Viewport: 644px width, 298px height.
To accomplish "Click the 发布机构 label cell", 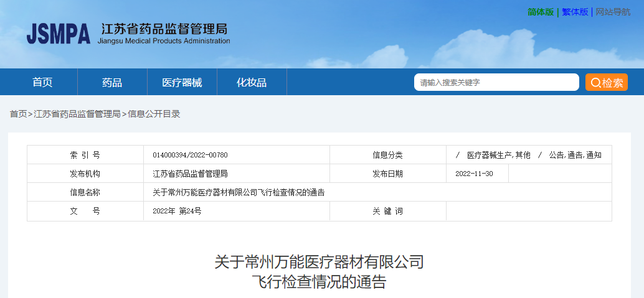I will click(85, 174).
